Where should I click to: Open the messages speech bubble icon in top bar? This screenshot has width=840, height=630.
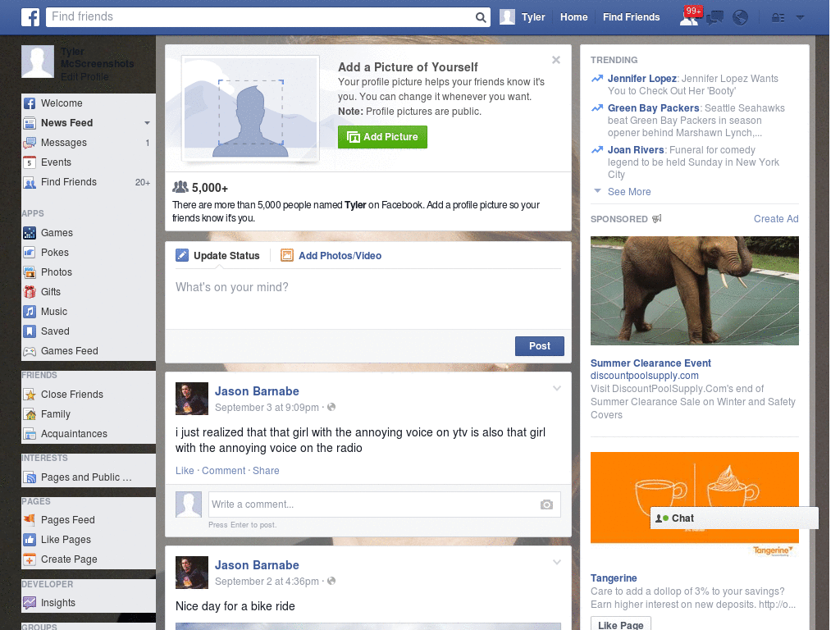point(714,18)
